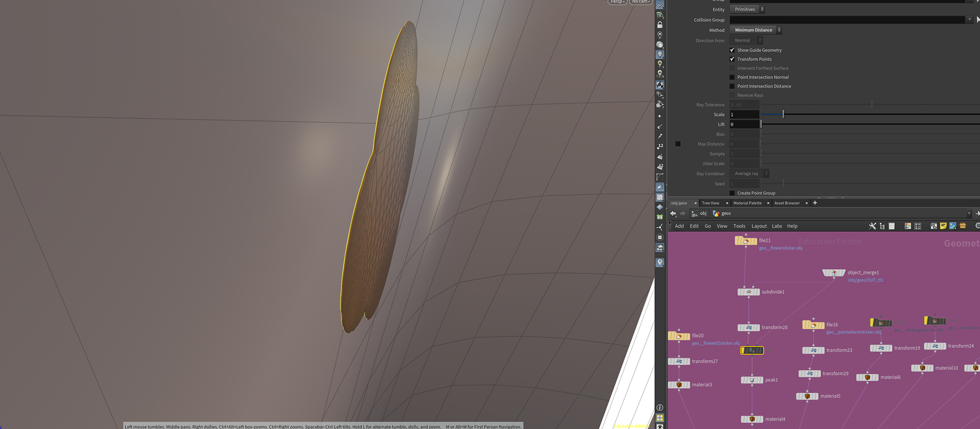Click the file16 node icon

pyautogui.click(x=813, y=325)
